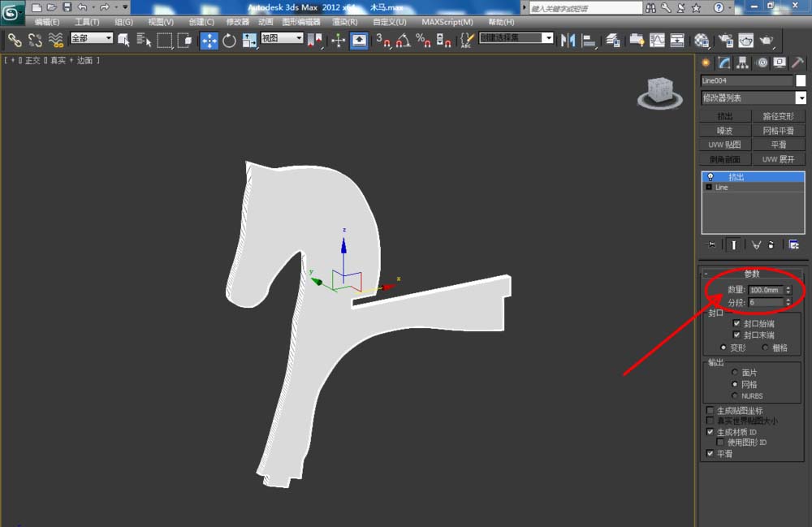Open the 渲染(R) menu
Viewport: 812px width, 527px height.
tap(344, 22)
